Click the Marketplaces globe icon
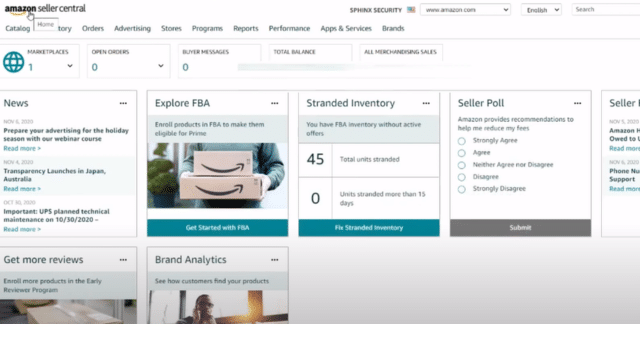 [13, 62]
